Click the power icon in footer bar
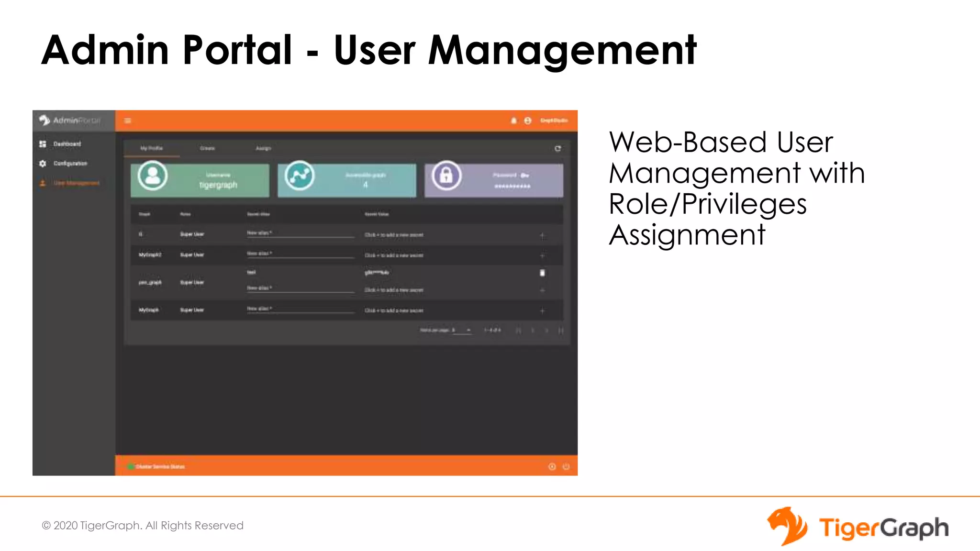The image size is (980, 551). coord(566,466)
